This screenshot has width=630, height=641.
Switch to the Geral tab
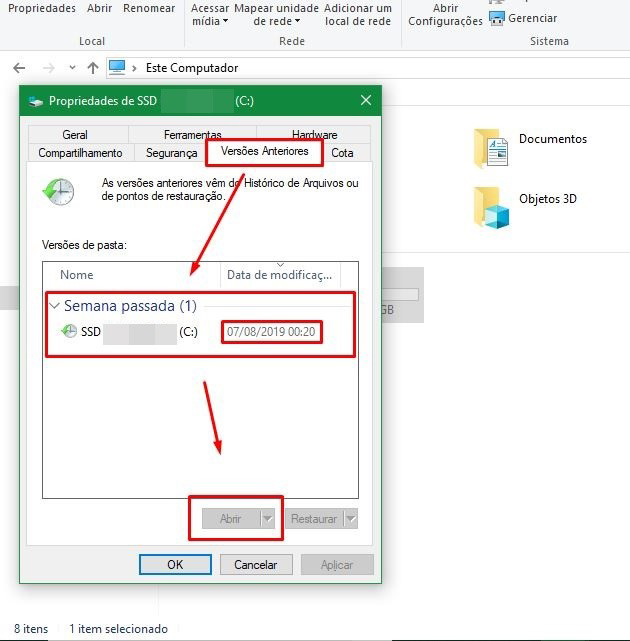click(75, 134)
